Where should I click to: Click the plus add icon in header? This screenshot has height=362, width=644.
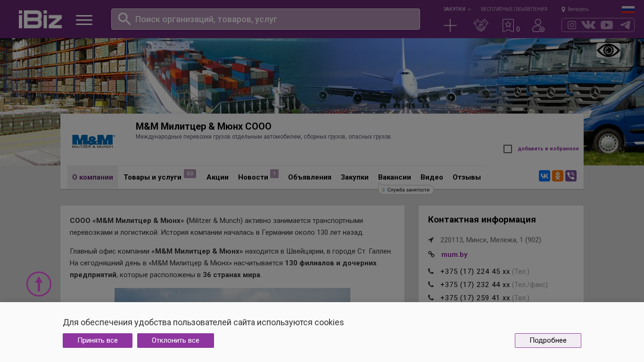[450, 25]
